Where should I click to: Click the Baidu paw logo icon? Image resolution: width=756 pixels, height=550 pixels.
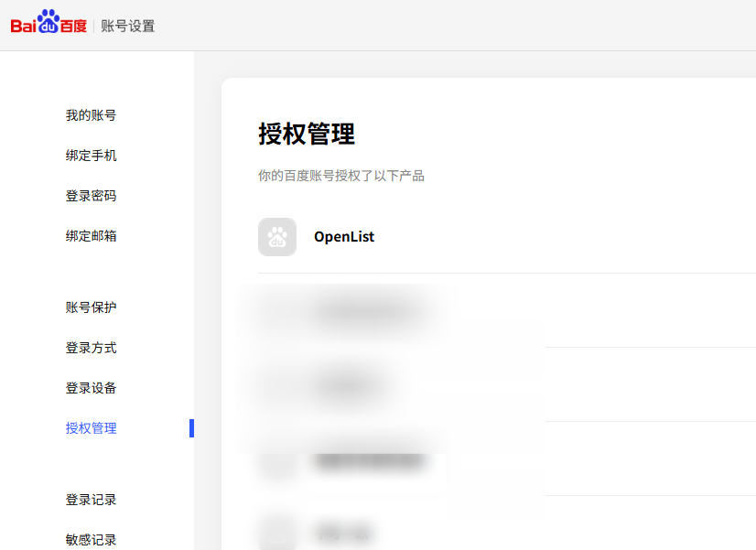(48, 21)
